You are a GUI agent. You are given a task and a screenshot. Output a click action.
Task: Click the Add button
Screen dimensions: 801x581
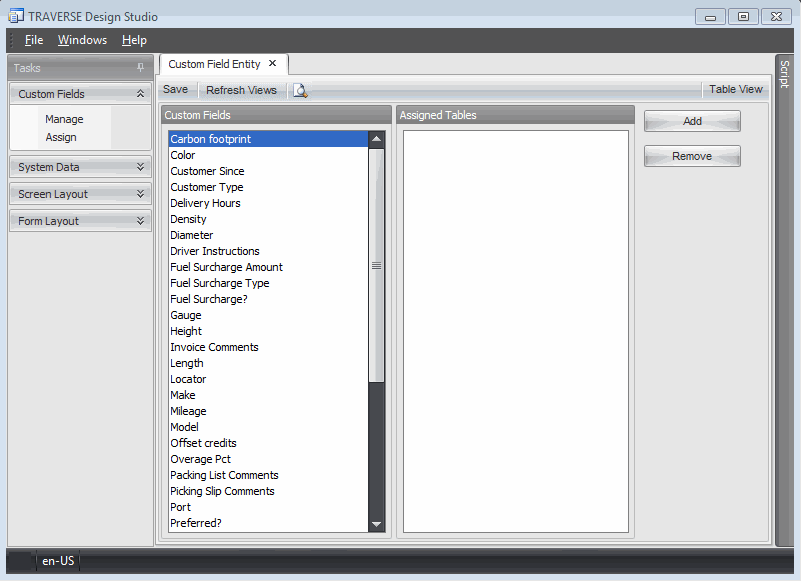click(692, 121)
